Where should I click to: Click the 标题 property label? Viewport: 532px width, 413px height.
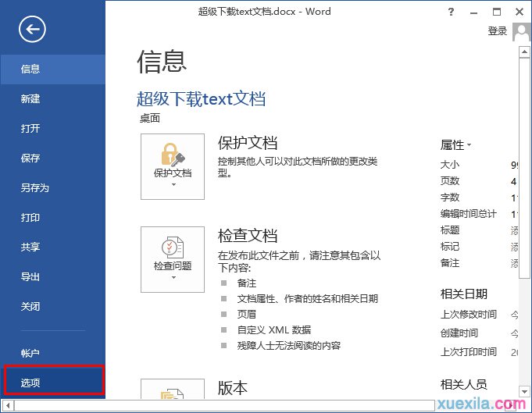(449, 230)
